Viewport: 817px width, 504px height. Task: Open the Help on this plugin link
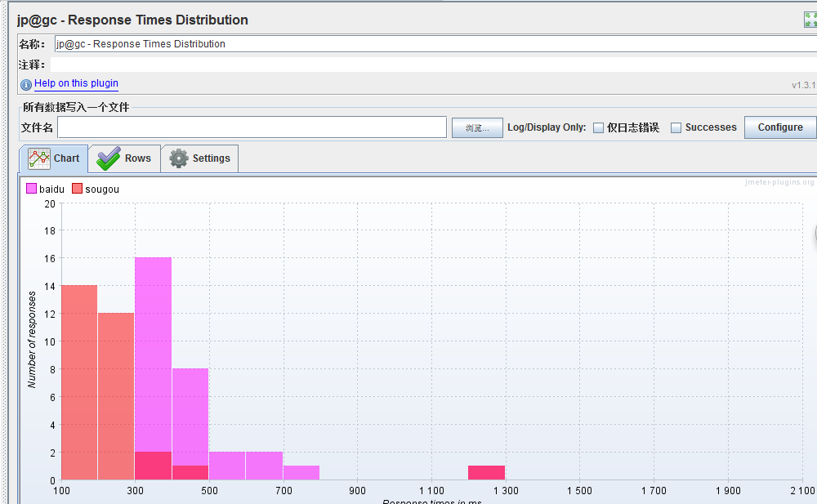pyautogui.click(x=76, y=83)
